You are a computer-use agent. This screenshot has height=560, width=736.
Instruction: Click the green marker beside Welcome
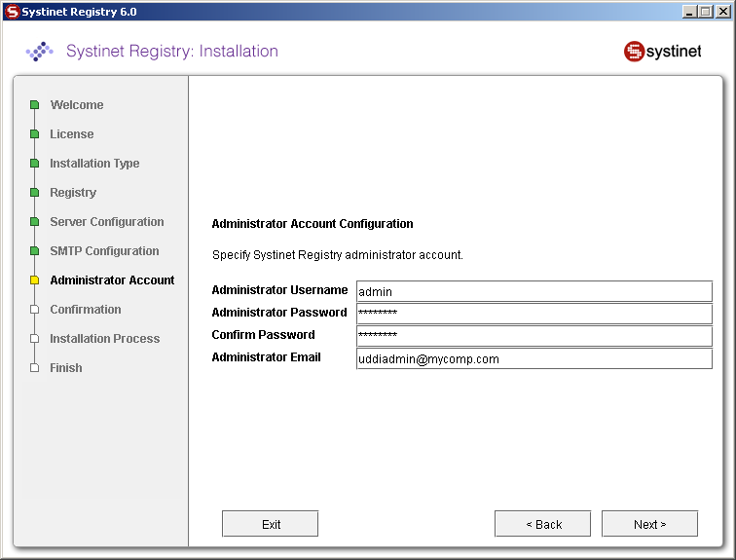pyautogui.click(x=34, y=104)
